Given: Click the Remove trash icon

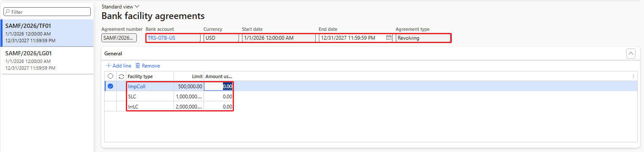Looking at the screenshot, I should pyautogui.click(x=138, y=66).
